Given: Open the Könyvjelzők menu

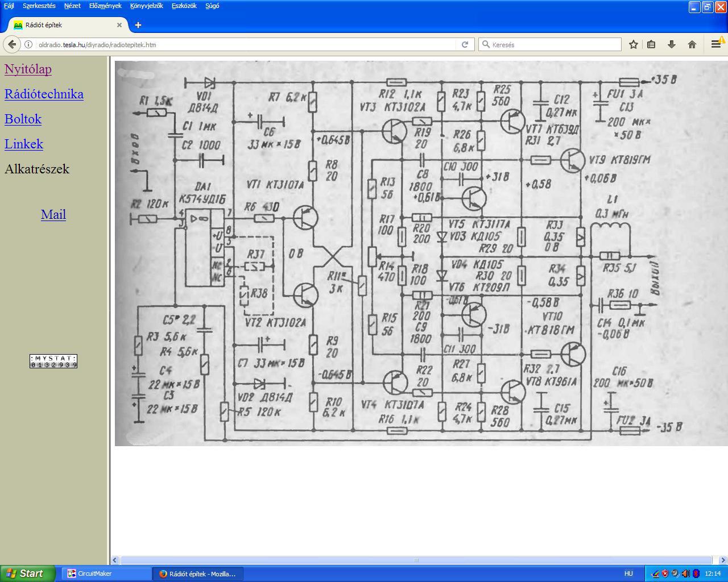Looking at the screenshot, I should [x=147, y=6].
